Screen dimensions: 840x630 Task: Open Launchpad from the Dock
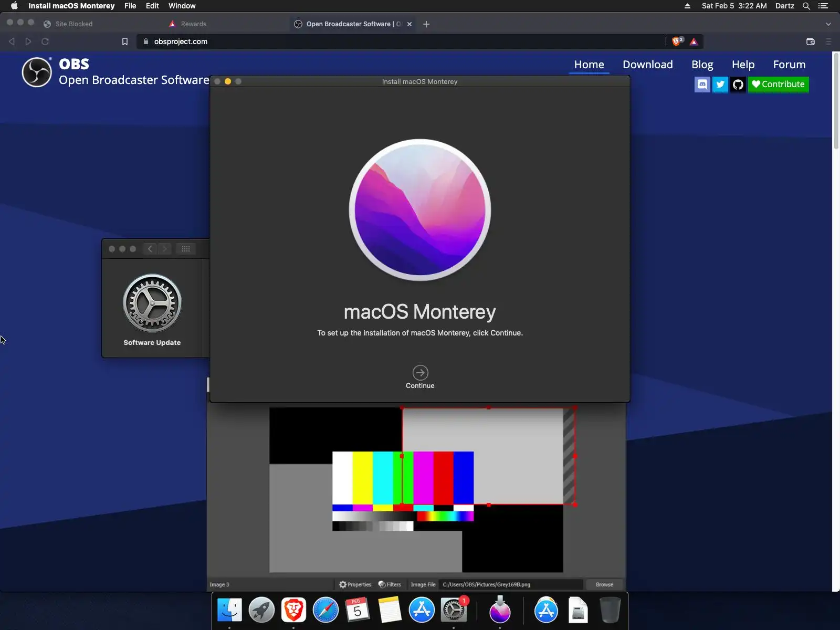261,610
